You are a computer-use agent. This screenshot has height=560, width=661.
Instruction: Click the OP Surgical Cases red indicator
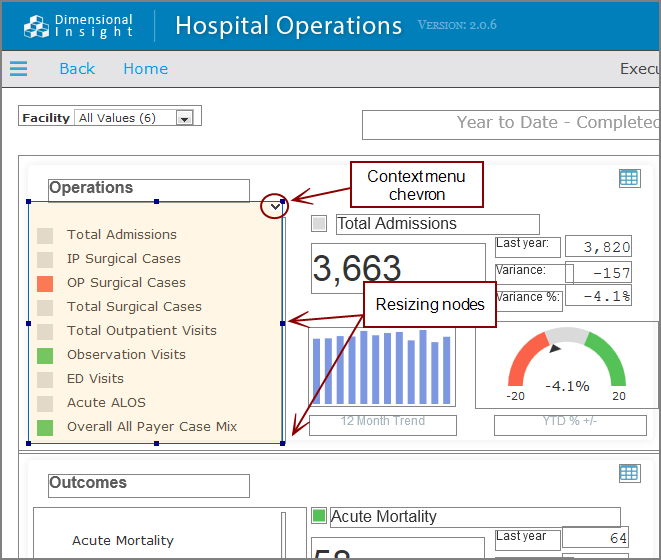click(x=45, y=283)
